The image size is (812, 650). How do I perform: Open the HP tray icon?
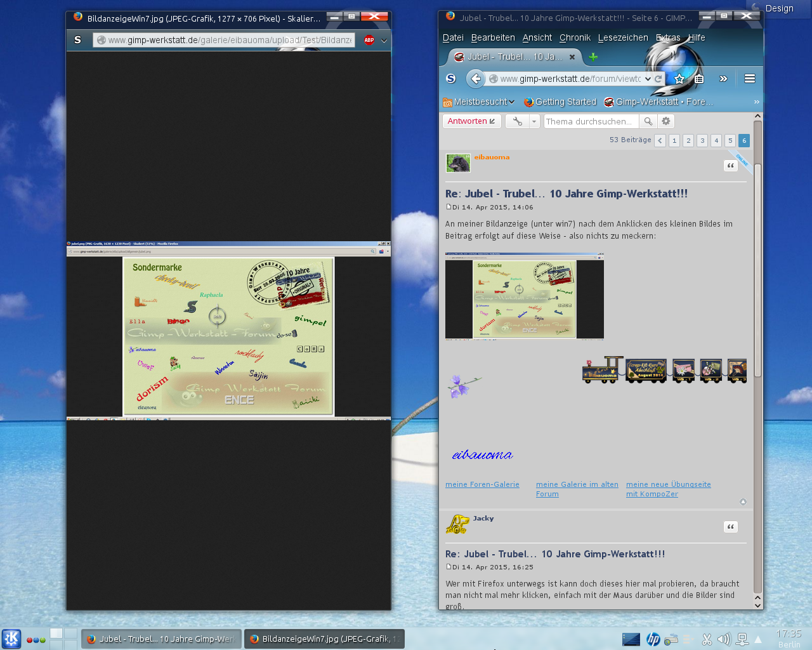(653, 639)
